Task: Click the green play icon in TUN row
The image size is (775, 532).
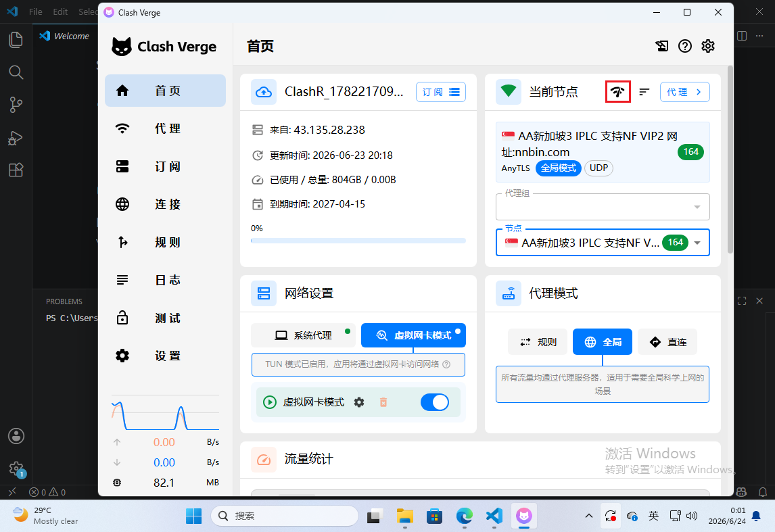Action: click(269, 402)
